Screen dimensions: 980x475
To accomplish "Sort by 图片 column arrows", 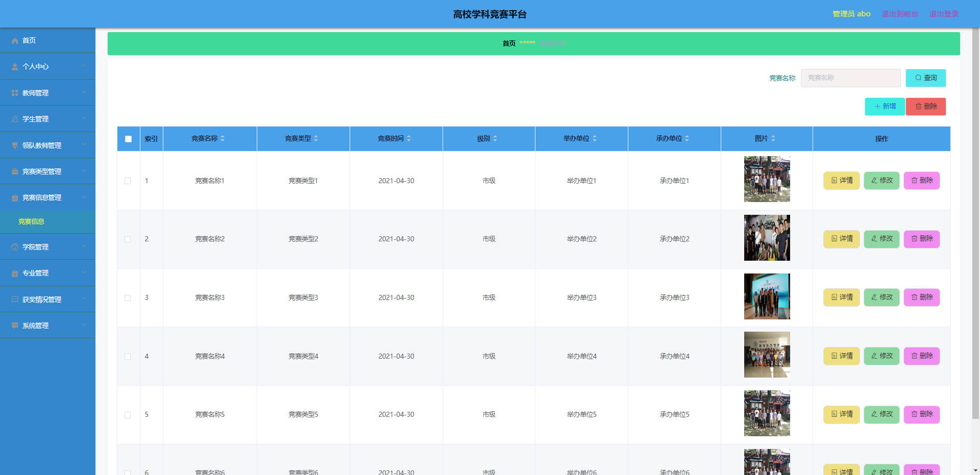I will tap(773, 139).
